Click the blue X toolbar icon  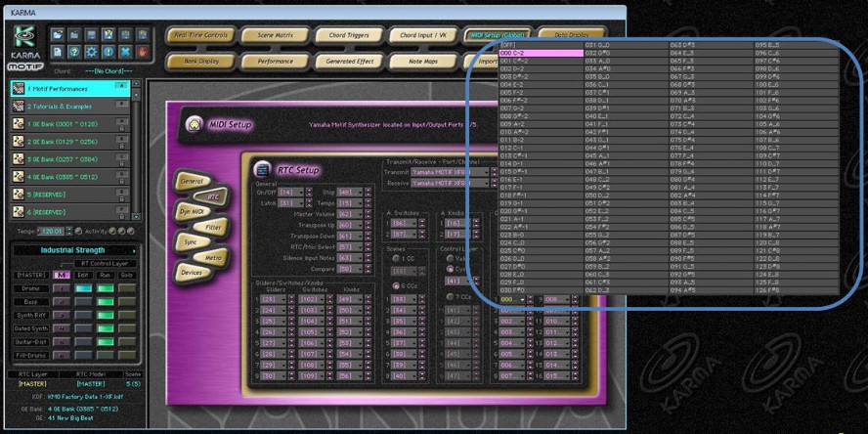126,52
